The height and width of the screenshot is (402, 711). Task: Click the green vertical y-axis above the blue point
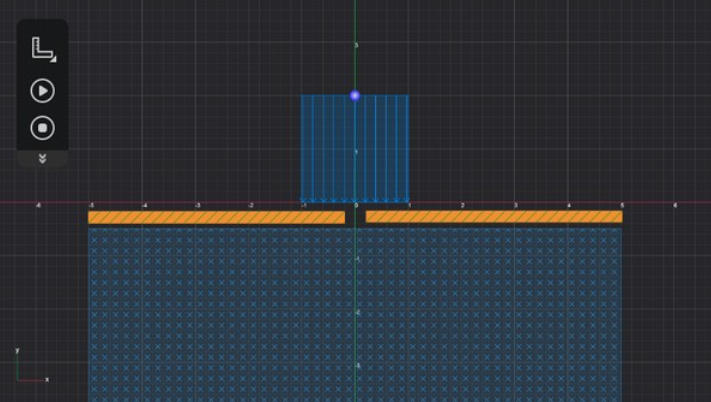pos(355,40)
